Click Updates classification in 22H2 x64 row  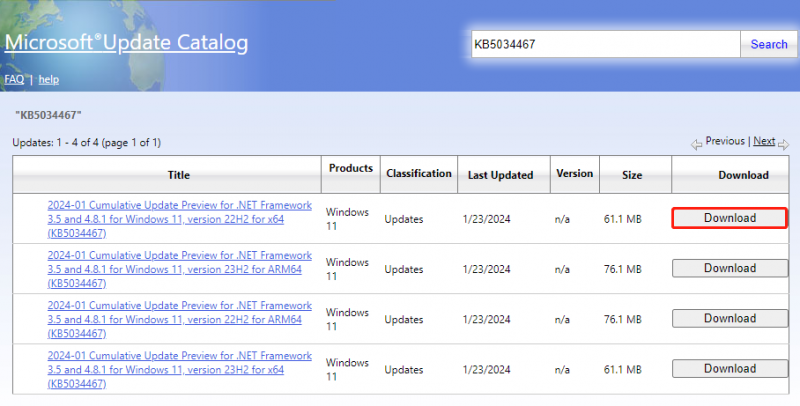tap(404, 219)
